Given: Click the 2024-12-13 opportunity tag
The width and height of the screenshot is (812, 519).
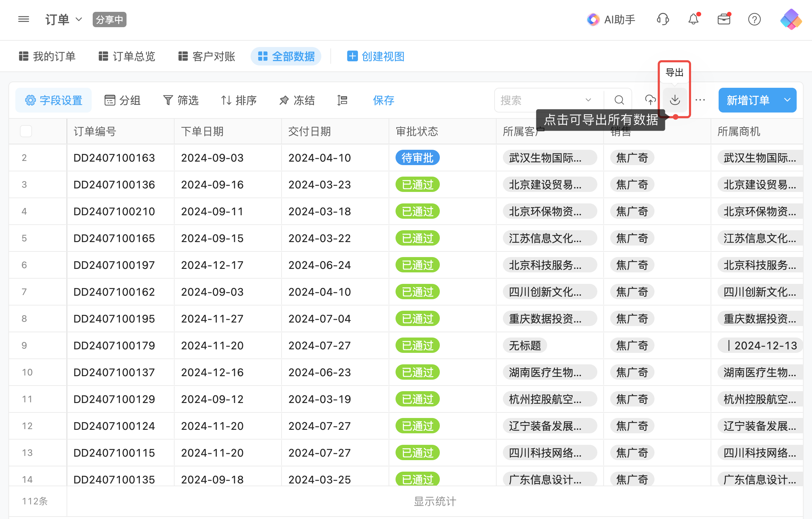Looking at the screenshot, I should coord(760,346).
